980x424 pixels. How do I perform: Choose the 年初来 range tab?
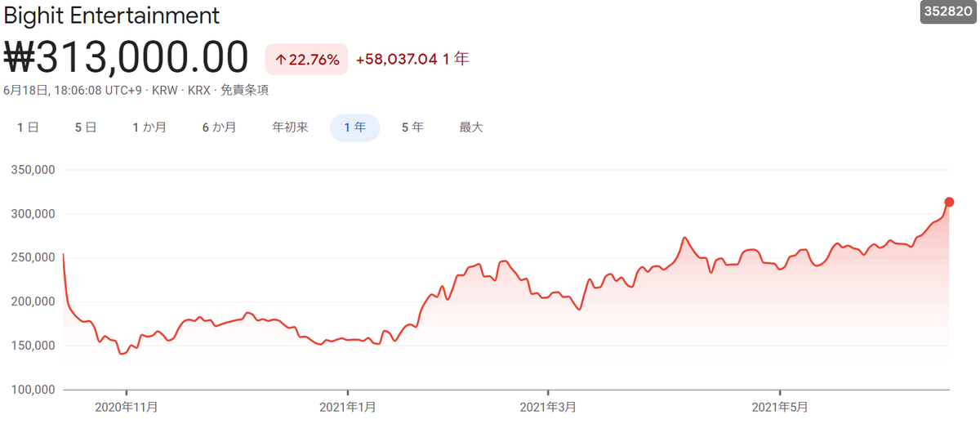[x=290, y=127]
